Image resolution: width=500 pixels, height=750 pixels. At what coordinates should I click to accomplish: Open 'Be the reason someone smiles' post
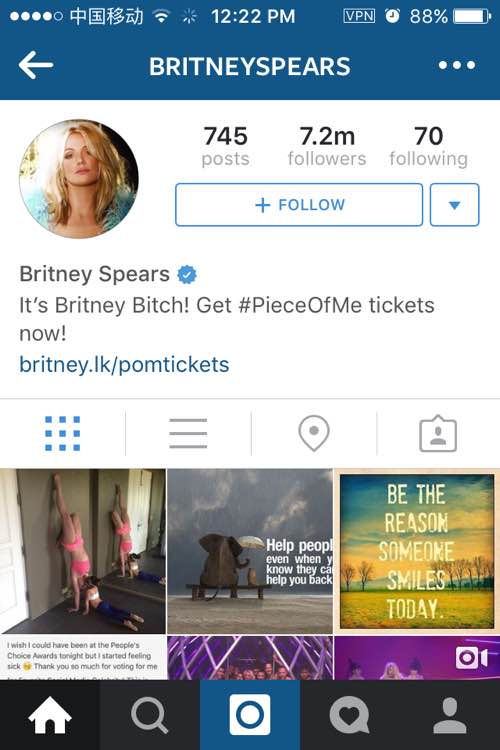(x=417, y=551)
